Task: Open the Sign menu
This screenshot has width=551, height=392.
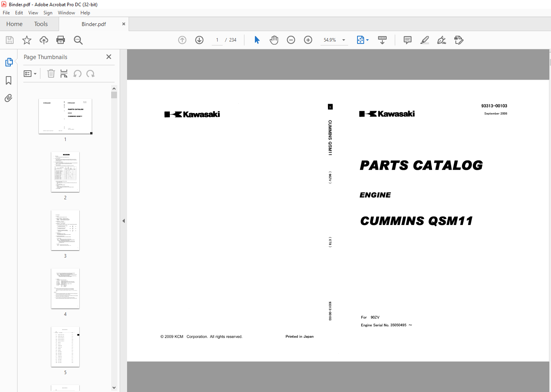Action: point(48,13)
